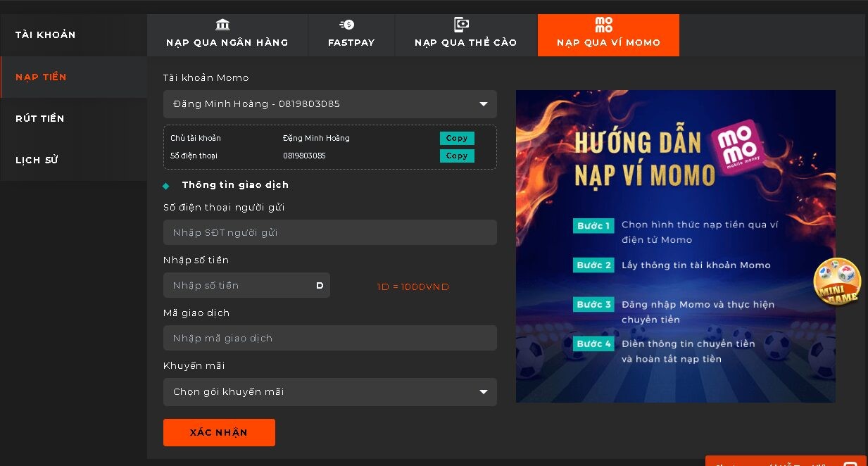The image size is (868, 466).
Task: Switch to Nạp Qua Ngân Hàng tab
Action: (x=227, y=34)
